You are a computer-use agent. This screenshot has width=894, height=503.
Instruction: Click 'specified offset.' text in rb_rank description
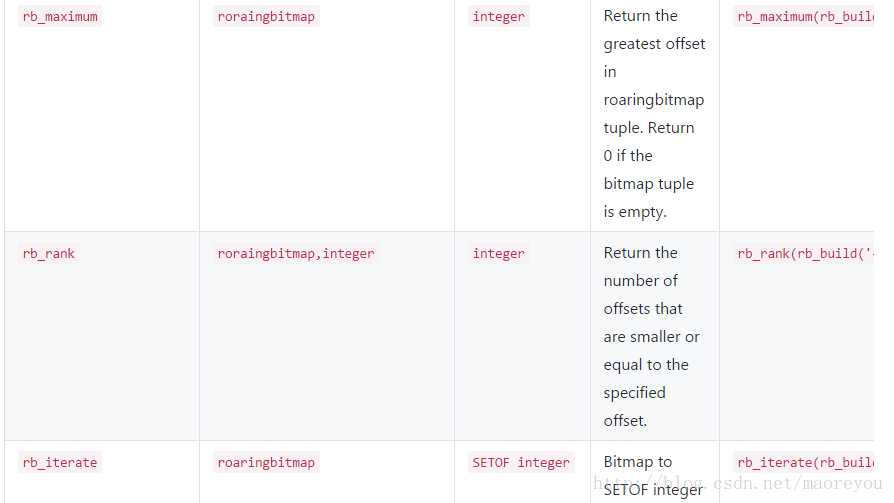tap(635, 407)
